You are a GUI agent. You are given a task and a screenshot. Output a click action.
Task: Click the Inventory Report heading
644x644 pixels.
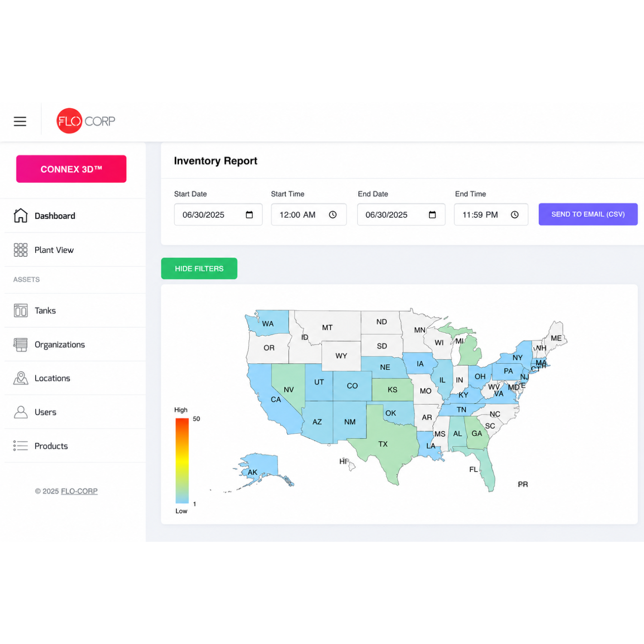pos(216,161)
